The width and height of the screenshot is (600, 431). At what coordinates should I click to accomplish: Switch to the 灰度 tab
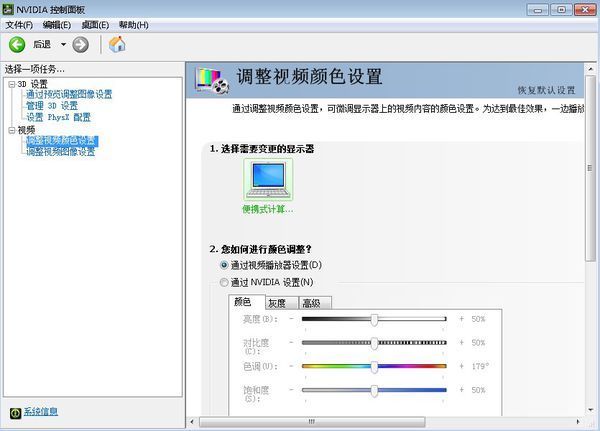tap(281, 303)
